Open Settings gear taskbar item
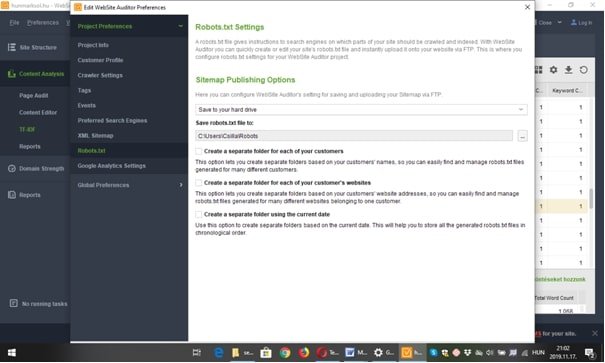Screen dimensions: 605x363 point(384,353)
